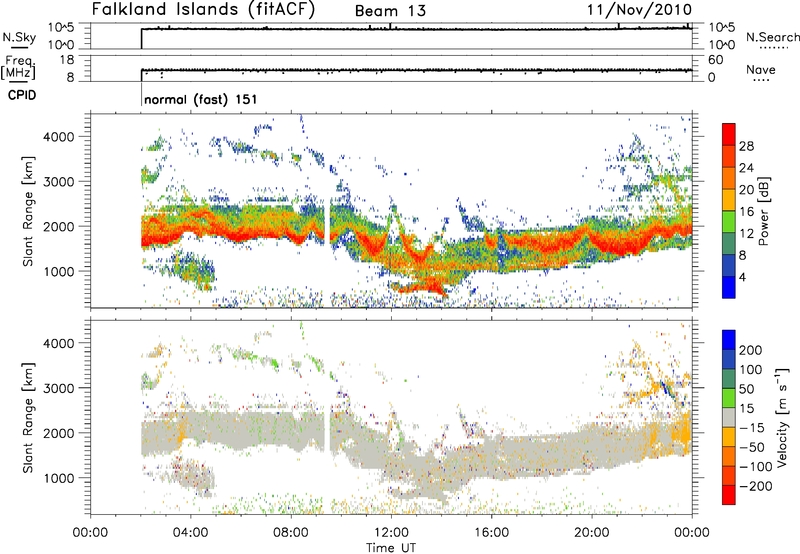Click 'Slant Range [km]' label of power panel

pos(28,211)
